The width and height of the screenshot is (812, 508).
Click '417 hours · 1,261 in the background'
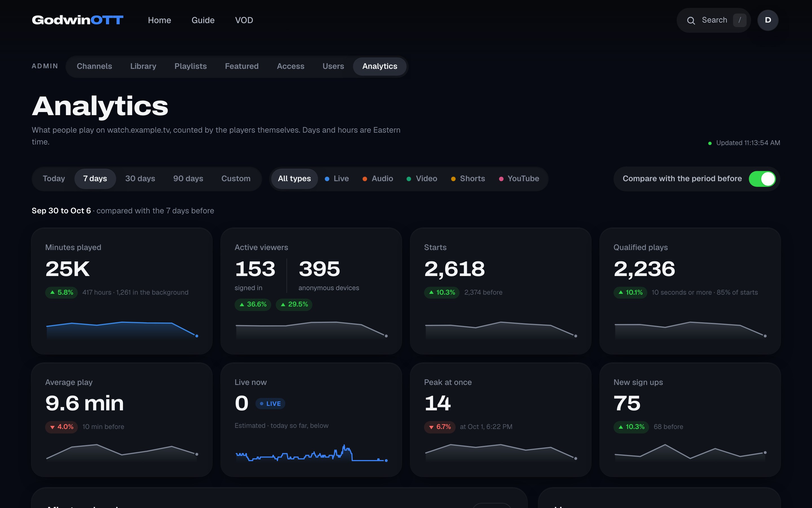click(135, 292)
